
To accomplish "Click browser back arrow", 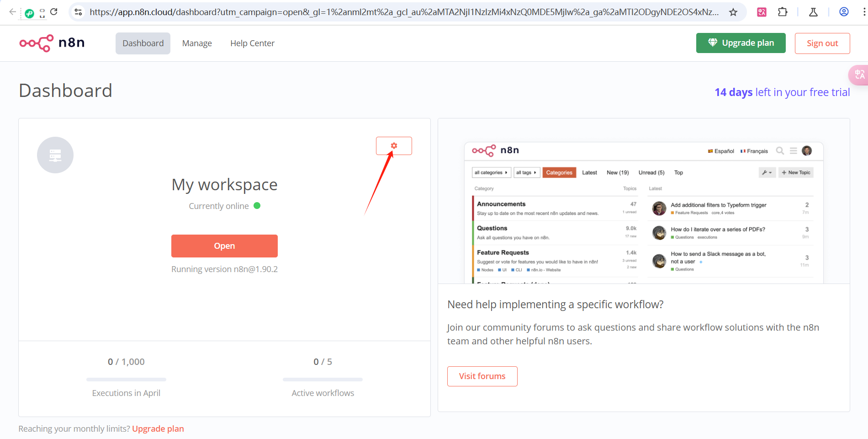I will click(12, 12).
